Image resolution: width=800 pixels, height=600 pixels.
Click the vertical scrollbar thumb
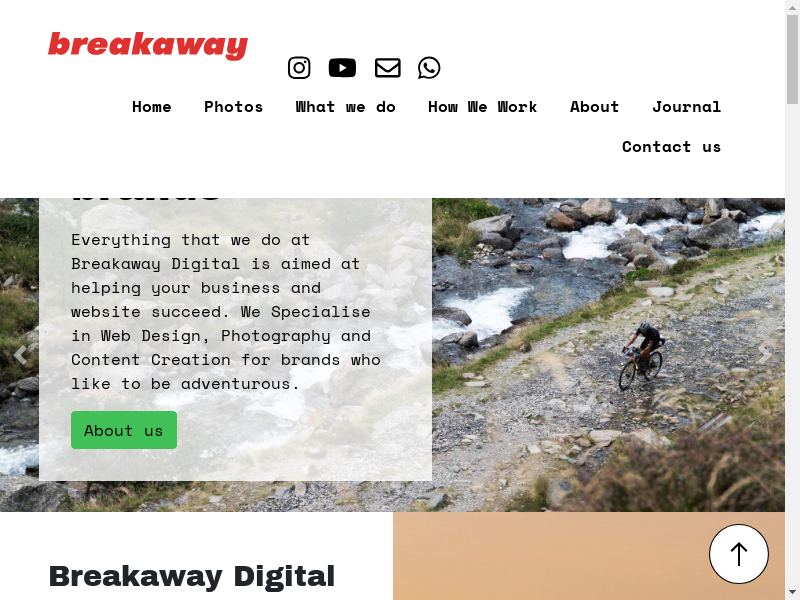(x=792, y=60)
